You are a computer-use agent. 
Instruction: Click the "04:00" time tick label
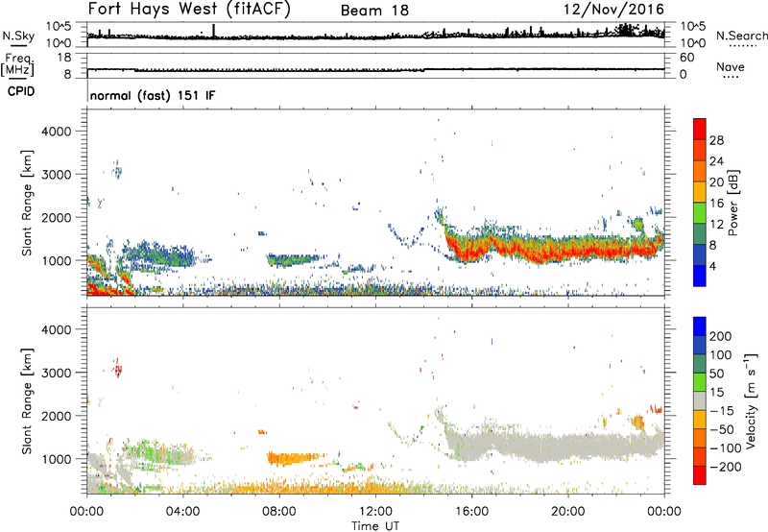coord(182,512)
